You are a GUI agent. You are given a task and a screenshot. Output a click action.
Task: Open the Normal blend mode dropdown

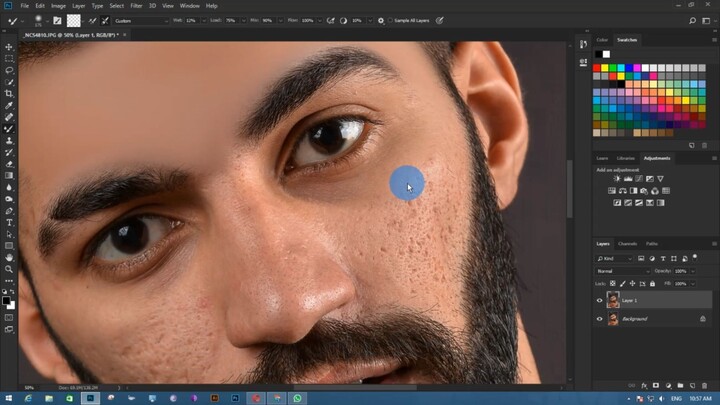[x=622, y=271]
